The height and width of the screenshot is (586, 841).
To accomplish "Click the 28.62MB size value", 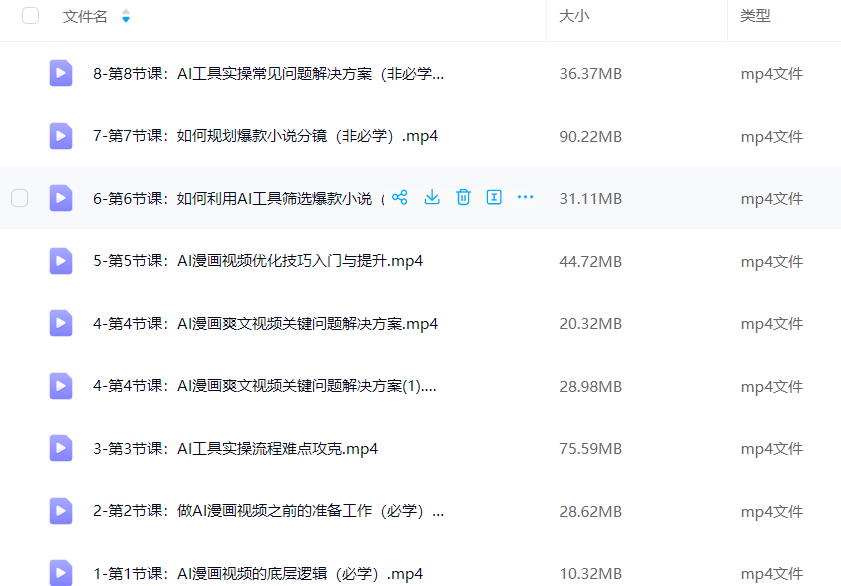I will 591,511.
